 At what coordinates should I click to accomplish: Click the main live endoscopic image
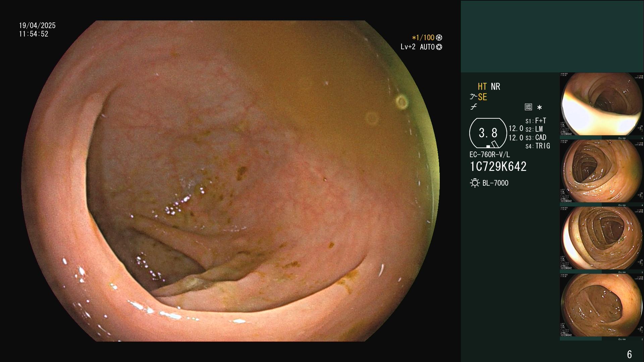tap(230, 181)
